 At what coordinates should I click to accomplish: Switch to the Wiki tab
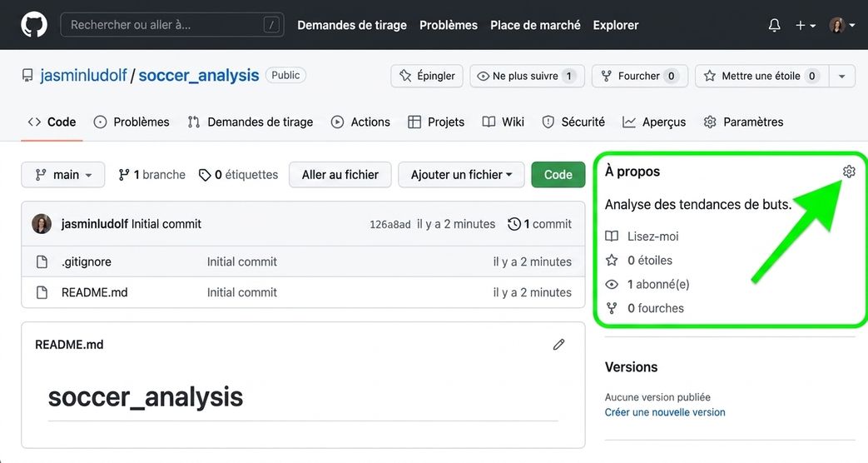[503, 122]
